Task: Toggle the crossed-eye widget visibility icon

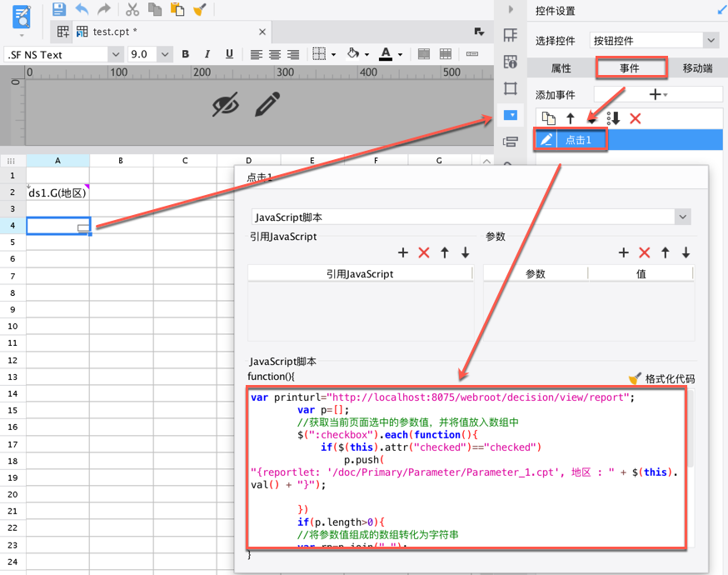Action: point(225,105)
